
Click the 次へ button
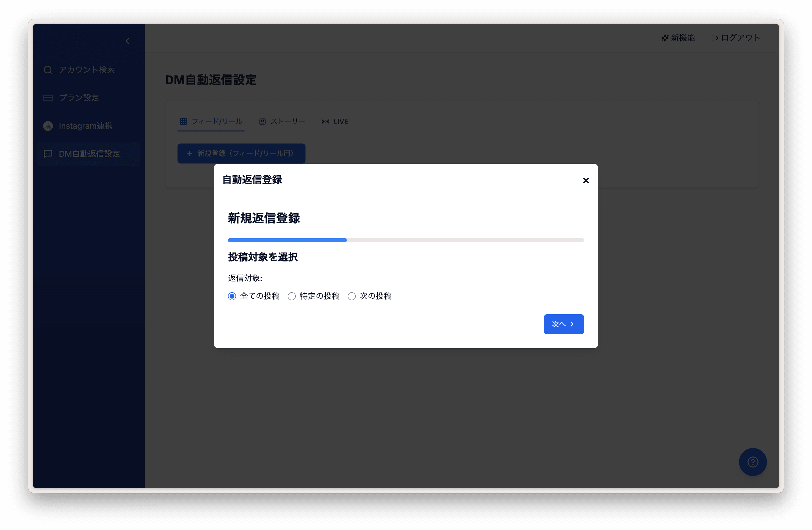click(x=563, y=324)
